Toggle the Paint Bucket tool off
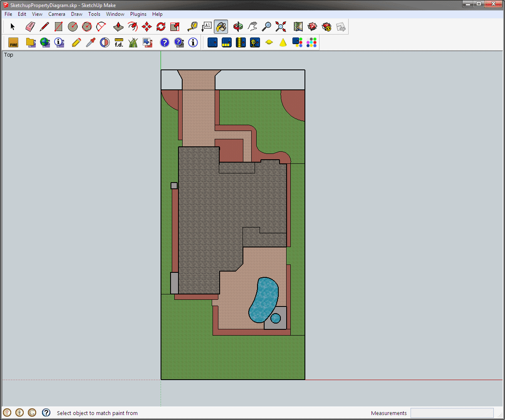The width and height of the screenshot is (505, 420). click(221, 26)
